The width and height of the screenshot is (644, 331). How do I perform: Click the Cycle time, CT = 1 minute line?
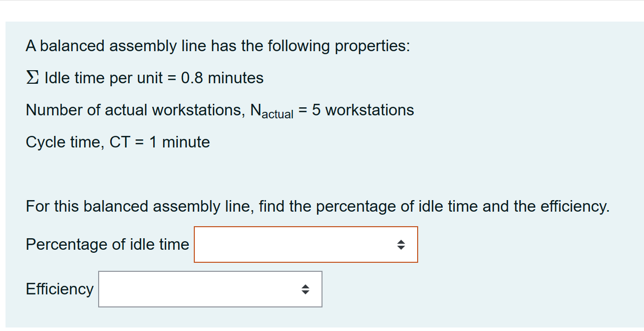(x=118, y=142)
